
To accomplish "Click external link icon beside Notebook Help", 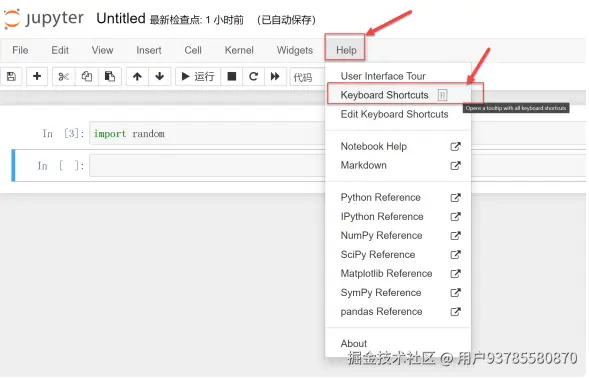I will 455,146.
